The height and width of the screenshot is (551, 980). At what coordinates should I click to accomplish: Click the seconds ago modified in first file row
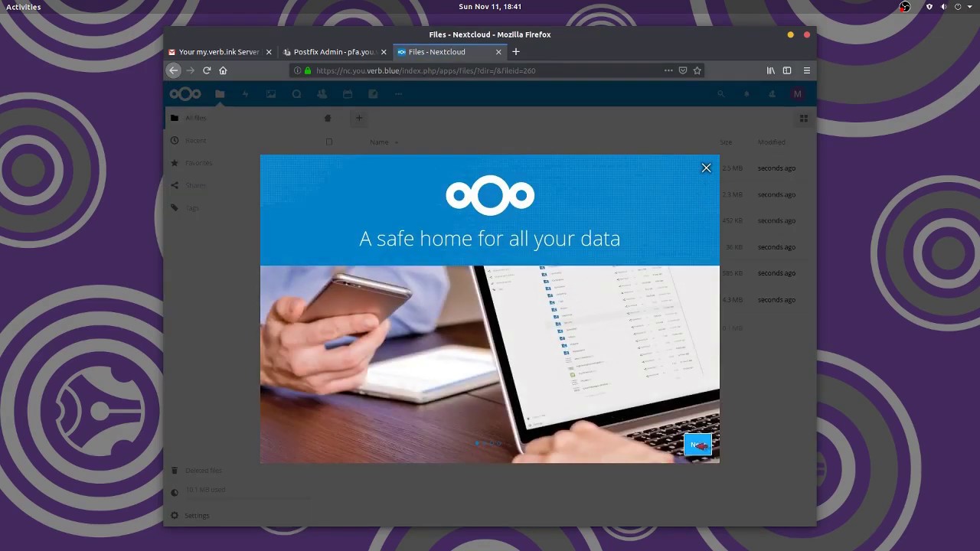[776, 168]
